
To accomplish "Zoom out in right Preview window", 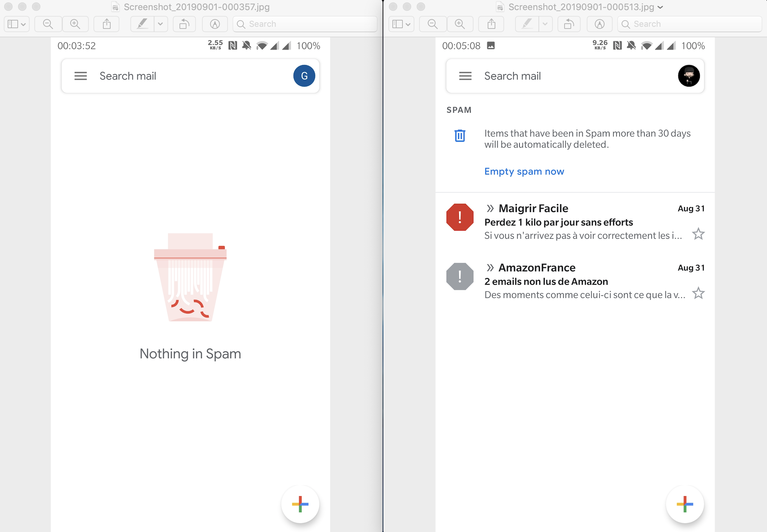I will pos(433,24).
